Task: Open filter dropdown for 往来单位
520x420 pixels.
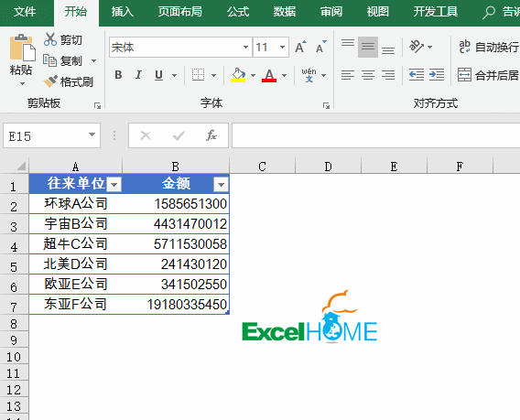Action: [x=114, y=185]
